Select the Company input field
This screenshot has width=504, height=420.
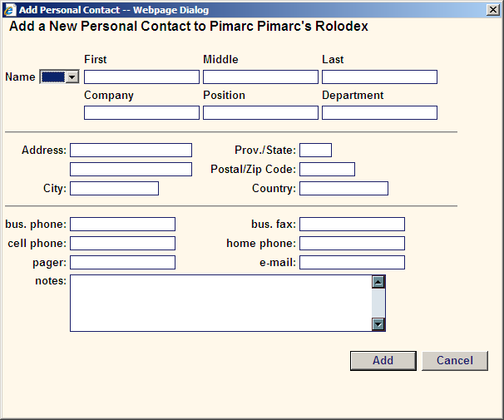coord(141,113)
